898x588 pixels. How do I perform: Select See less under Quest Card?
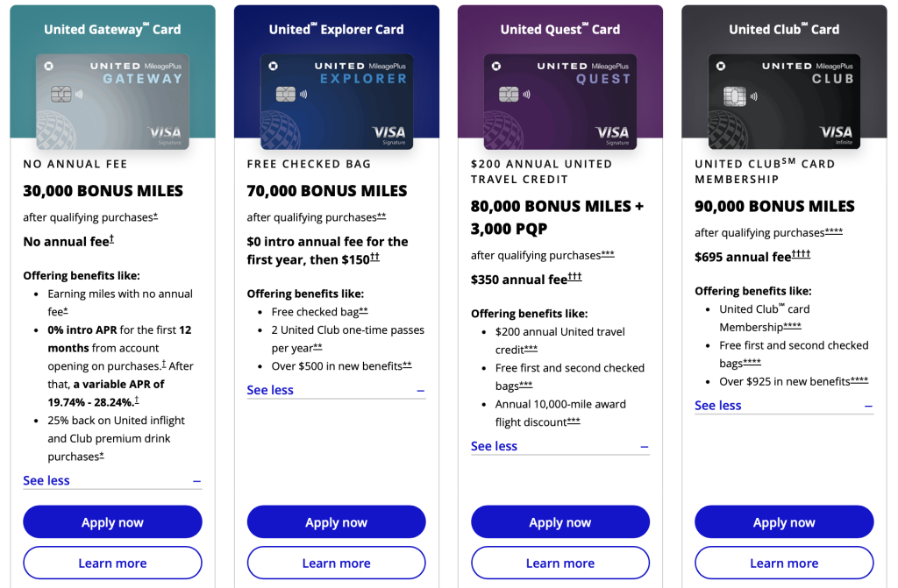click(495, 447)
